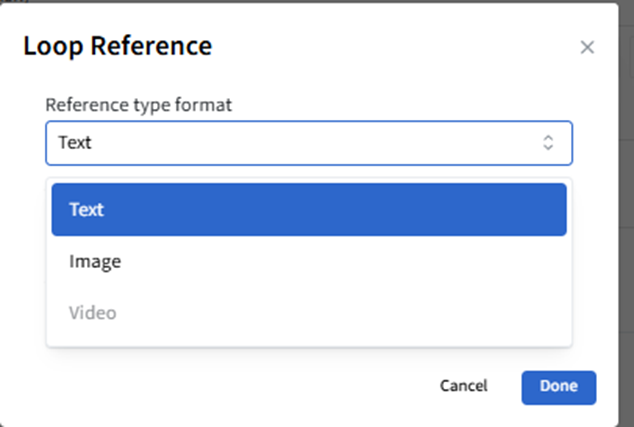Close the Loop Reference dialog with X
This screenshot has height=427, width=634.
[587, 47]
